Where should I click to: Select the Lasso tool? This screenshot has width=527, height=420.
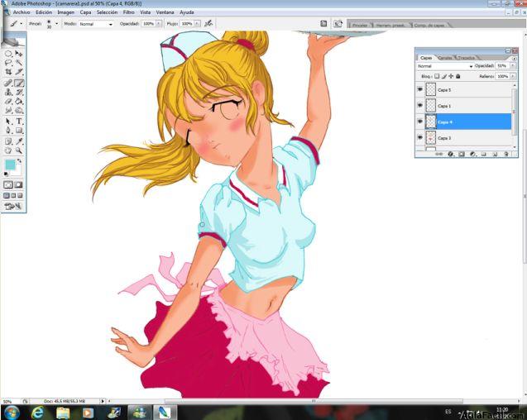click(8, 63)
